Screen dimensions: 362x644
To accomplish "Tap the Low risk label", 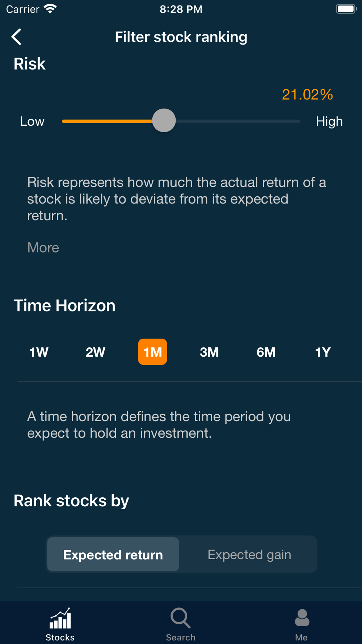I will tap(32, 121).
